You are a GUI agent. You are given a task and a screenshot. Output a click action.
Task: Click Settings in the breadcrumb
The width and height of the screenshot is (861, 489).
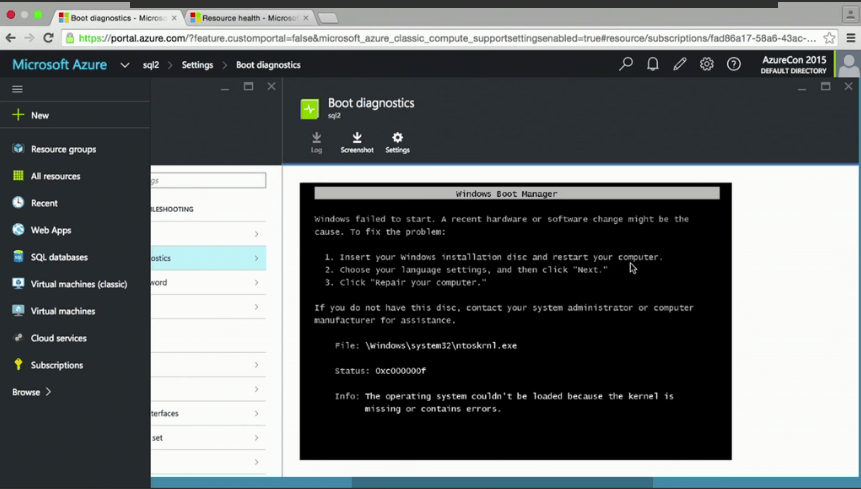(x=197, y=65)
